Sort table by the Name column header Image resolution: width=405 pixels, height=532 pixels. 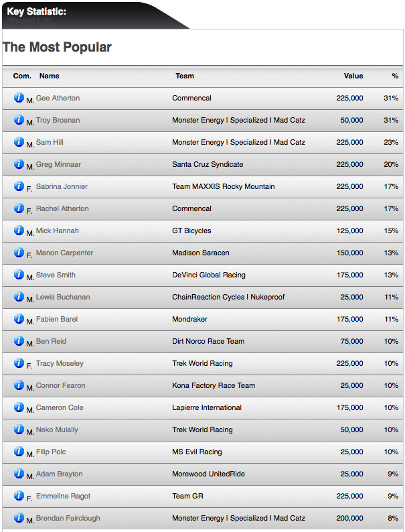[50, 76]
